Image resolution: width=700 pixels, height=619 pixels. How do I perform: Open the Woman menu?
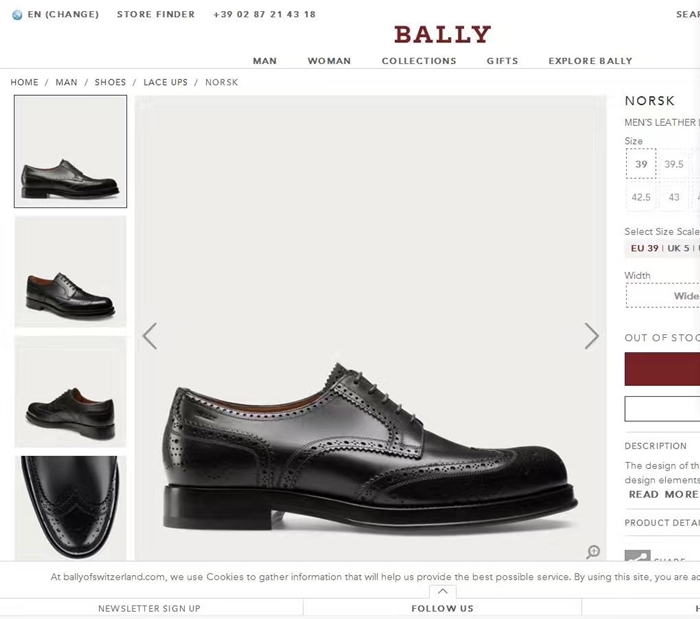[329, 61]
